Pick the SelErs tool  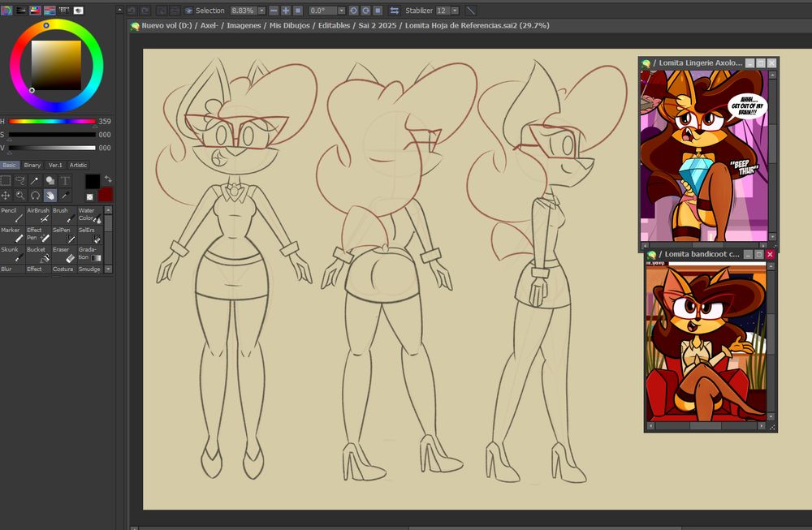click(90, 235)
